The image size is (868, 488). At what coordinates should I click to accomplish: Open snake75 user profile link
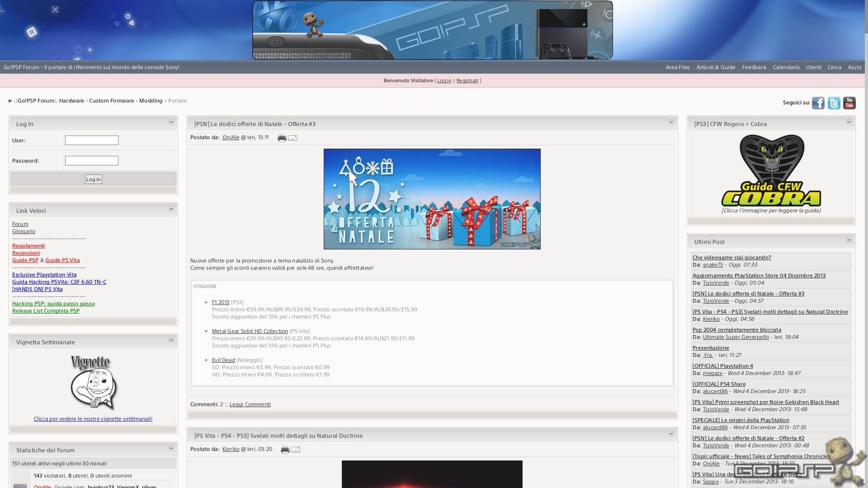point(713,265)
